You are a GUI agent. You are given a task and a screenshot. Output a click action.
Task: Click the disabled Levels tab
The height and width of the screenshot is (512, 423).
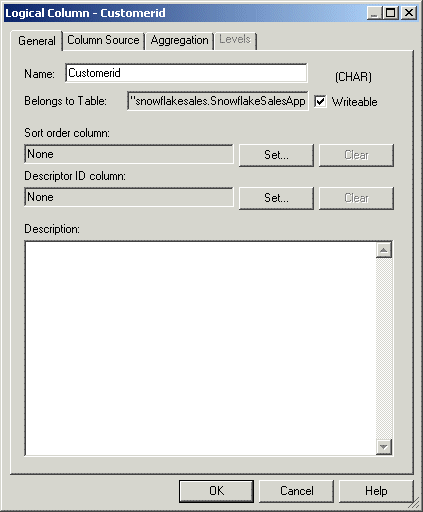pyautogui.click(x=235, y=40)
